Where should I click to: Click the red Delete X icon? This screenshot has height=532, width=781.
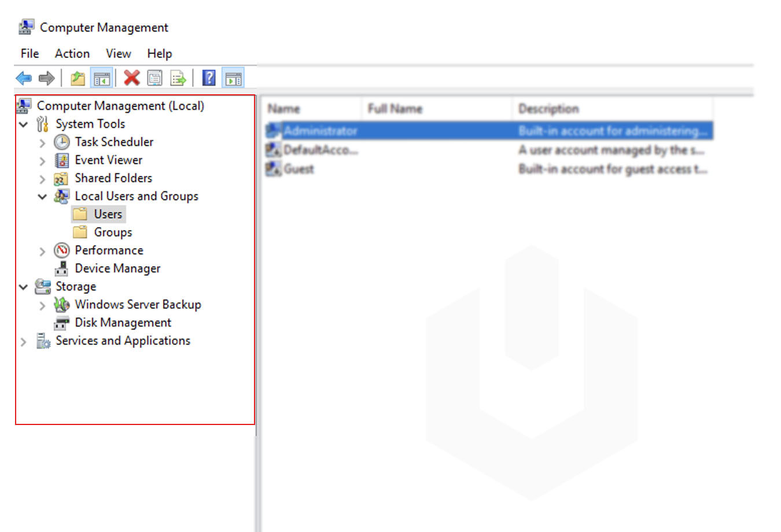131,77
